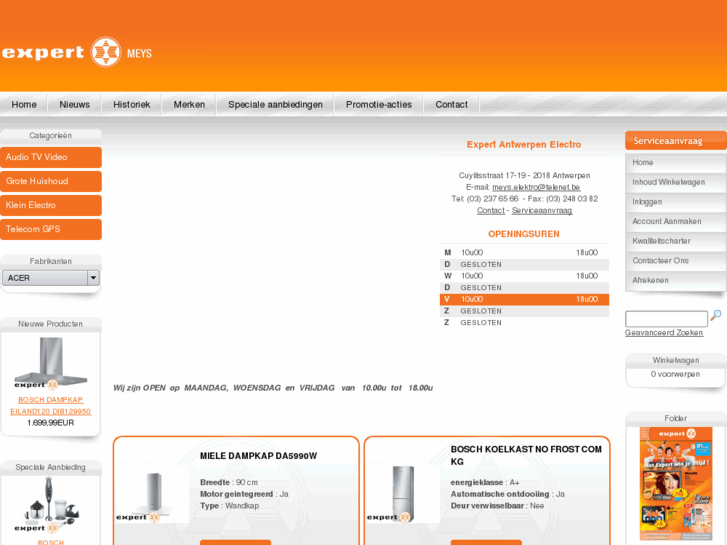Screen dimensions: 727x545
Task: Open Kwaliteitscharter page
Action: (x=676, y=241)
